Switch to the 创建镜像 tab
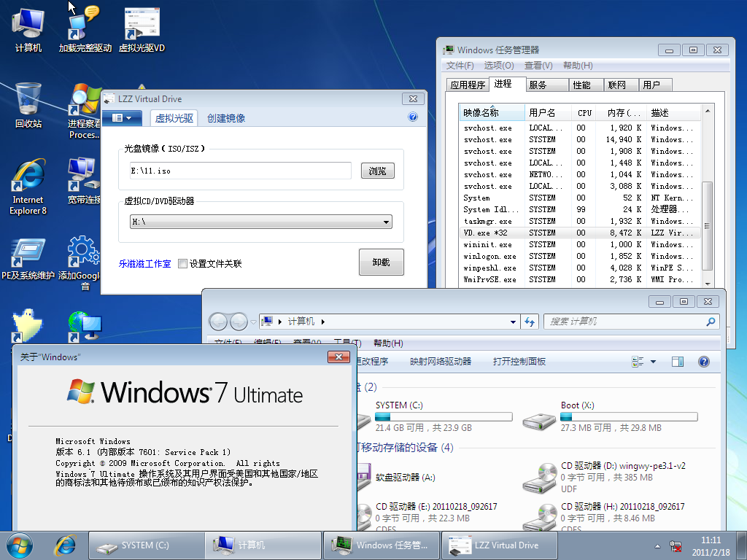This screenshot has height=560, width=747. pyautogui.click(x=226, y=118)
